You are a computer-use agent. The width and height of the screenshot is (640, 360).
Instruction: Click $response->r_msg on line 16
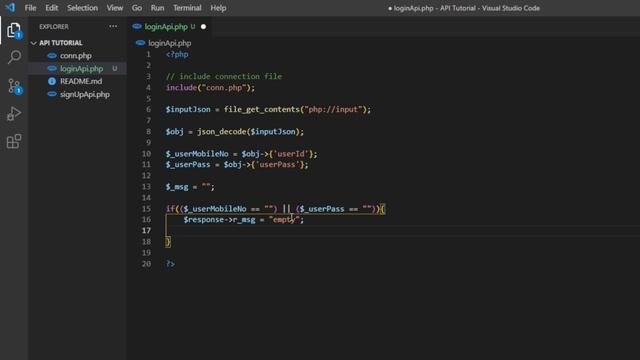click(219, 220)
